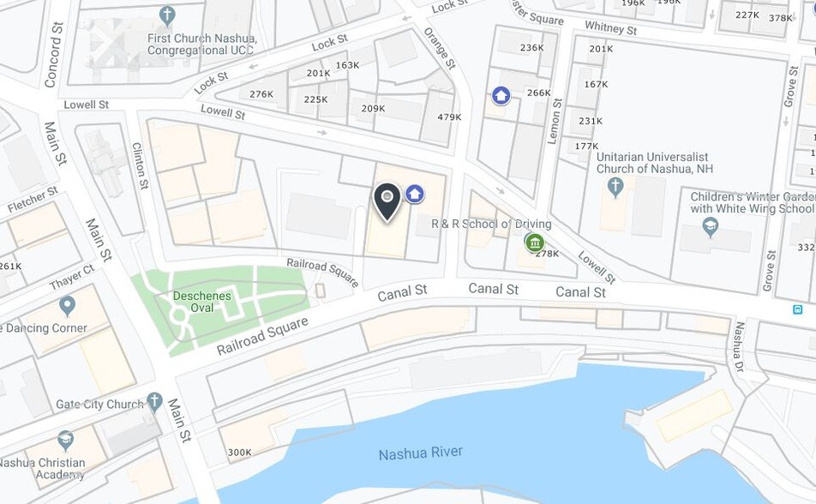Screen dimensions: 816x504
Task: Click the Nashua Christian Academy school icon
Action: click(x=65, y=441)
